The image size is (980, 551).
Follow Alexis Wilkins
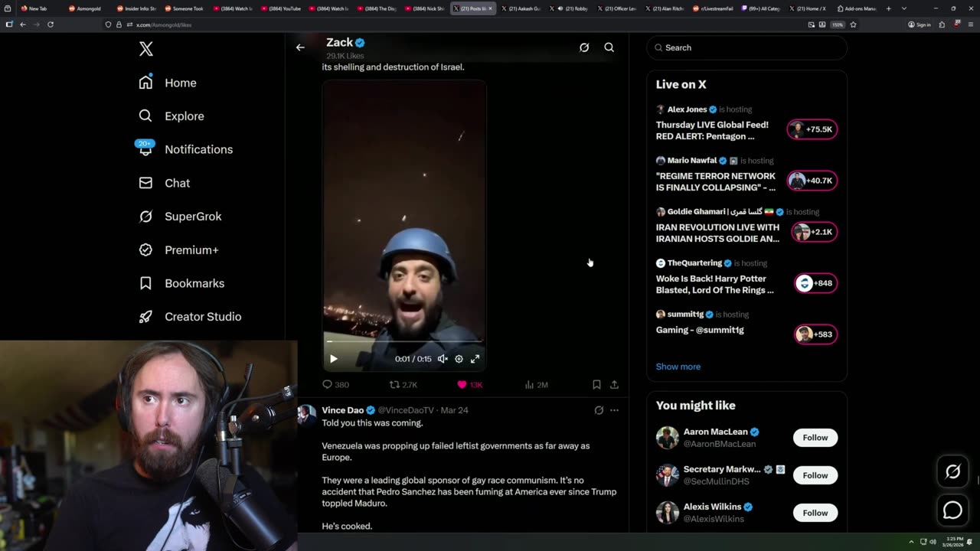[x=815, y=513]
